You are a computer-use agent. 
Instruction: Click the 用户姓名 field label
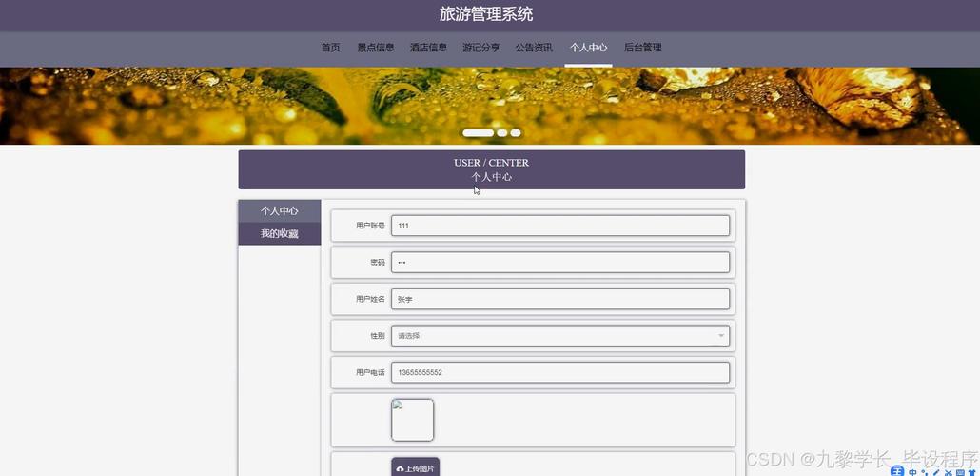(x=370, y=299)
